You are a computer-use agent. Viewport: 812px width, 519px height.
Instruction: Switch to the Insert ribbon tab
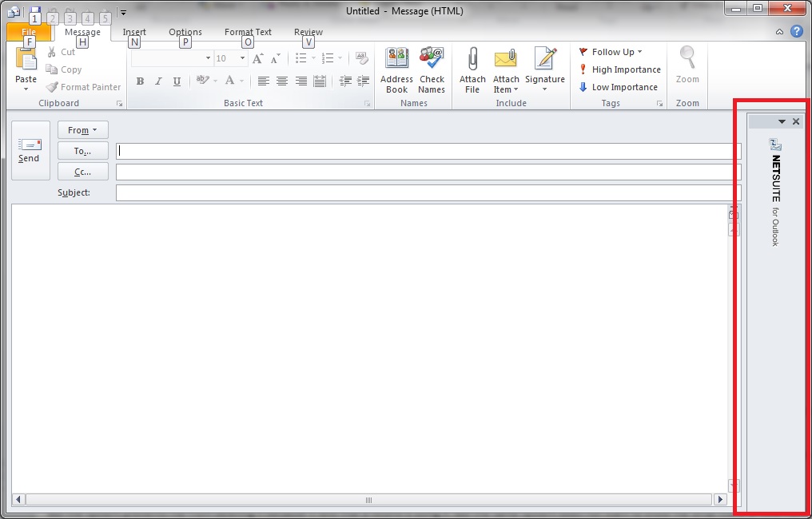pyautogui.click(x=134, y=32)
